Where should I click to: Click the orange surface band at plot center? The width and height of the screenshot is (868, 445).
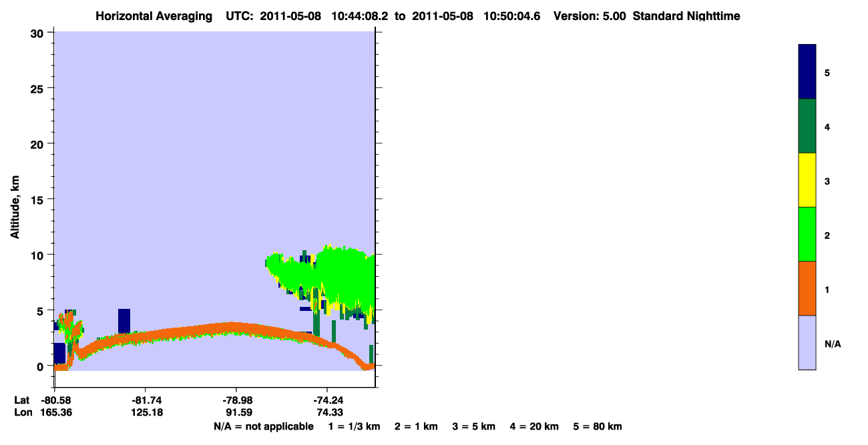tap(230, 328)
